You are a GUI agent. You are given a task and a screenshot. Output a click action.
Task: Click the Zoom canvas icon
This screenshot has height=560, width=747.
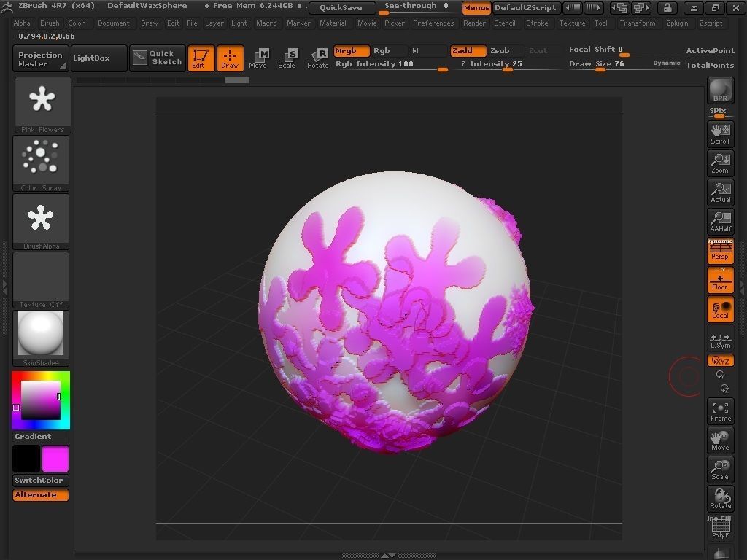click(x=720, y=163)
